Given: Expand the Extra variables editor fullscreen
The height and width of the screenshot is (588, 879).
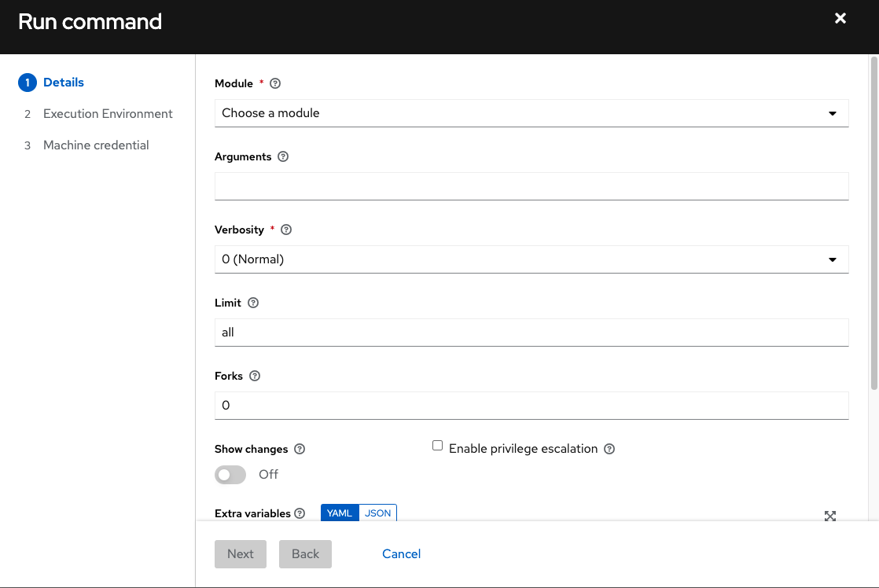Looking at the screenshot, I should 830,516.
